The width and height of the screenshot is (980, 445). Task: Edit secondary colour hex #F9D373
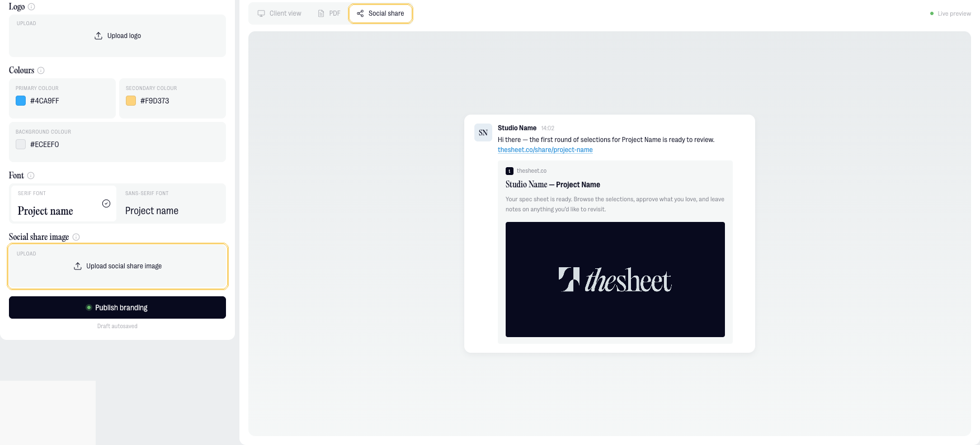155,101
